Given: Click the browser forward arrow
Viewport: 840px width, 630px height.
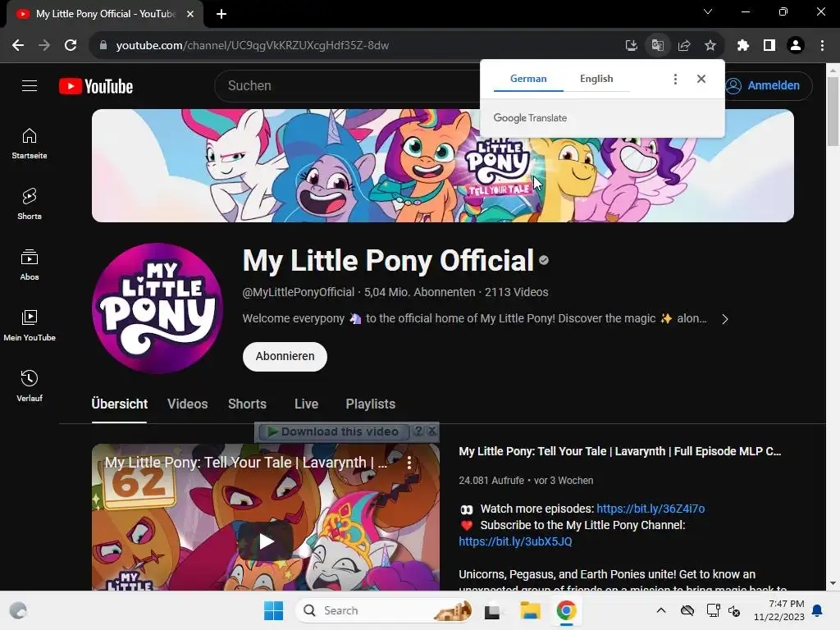Looking at the screenshot, I should [44, 46].
